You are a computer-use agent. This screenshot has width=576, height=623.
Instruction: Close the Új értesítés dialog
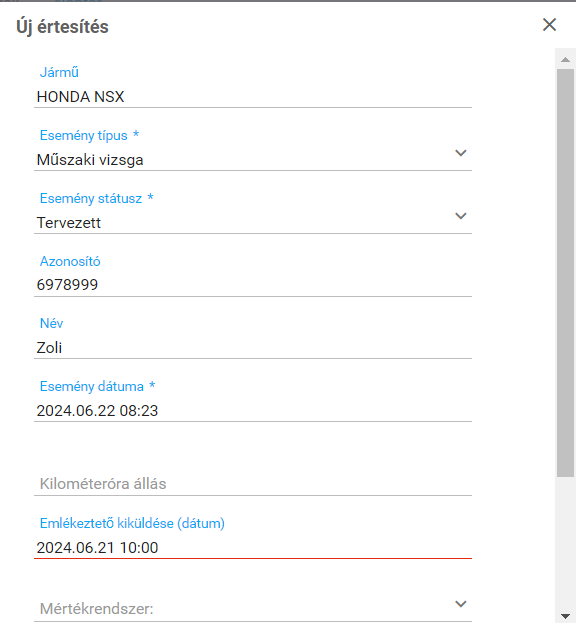click(x=549, y=25)
